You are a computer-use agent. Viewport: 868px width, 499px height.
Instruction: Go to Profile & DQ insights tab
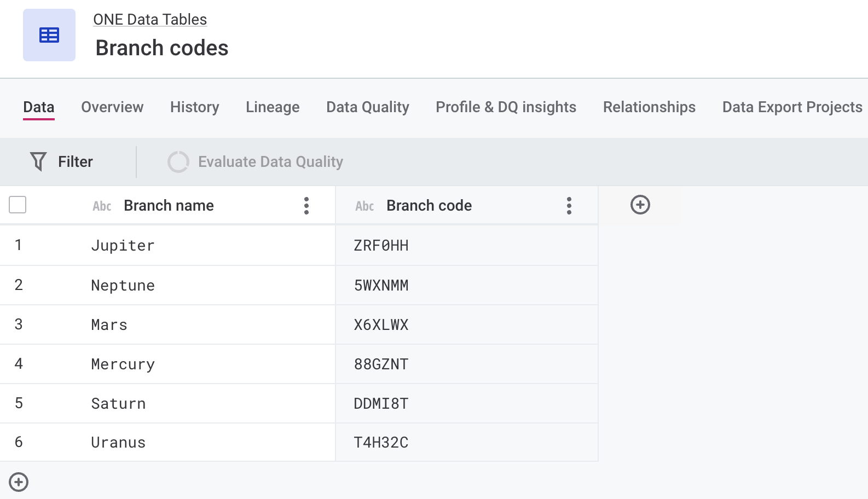pyautogui.click(x=506, y=107)
